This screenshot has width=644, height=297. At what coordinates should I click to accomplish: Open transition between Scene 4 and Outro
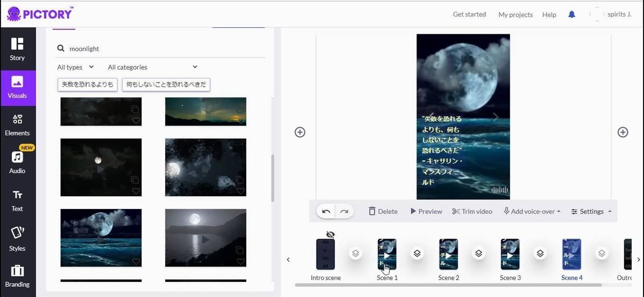tap(602, 254)
